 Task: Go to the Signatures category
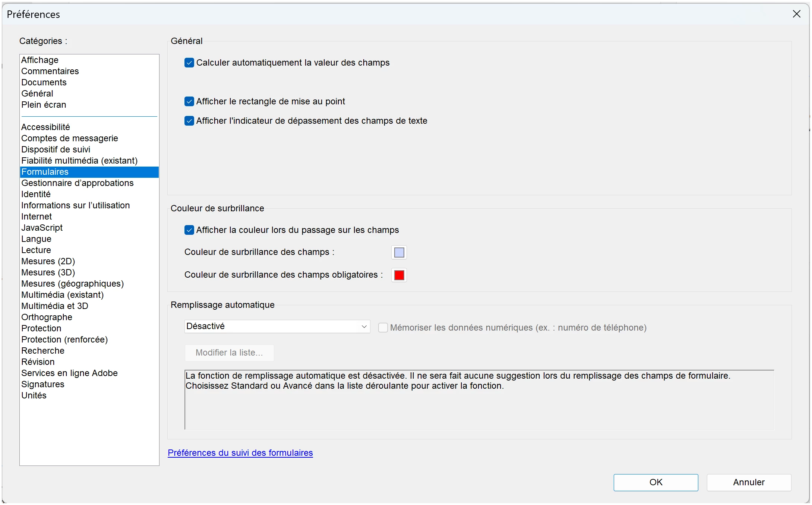43,384
